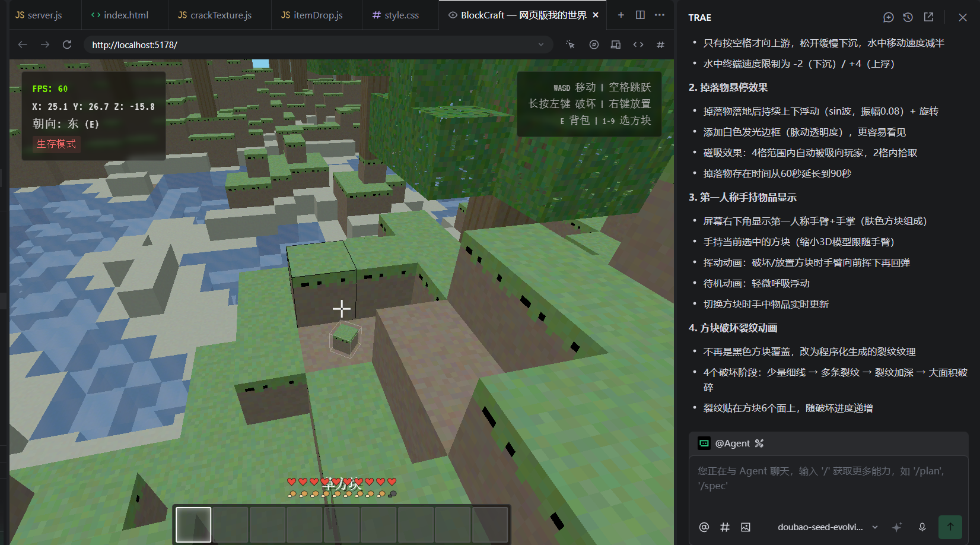
Task: Go forward in the preview browser
Action: [45, 45]
